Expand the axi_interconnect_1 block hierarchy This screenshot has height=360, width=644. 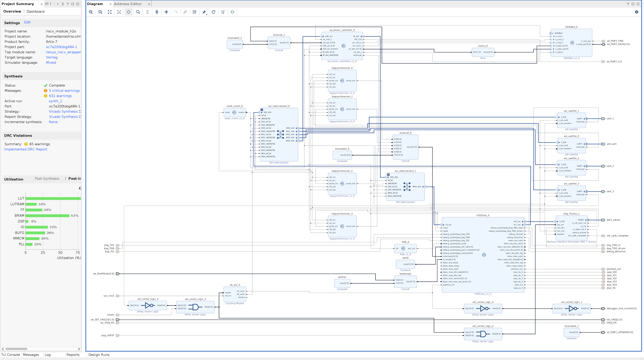(388, 175)
